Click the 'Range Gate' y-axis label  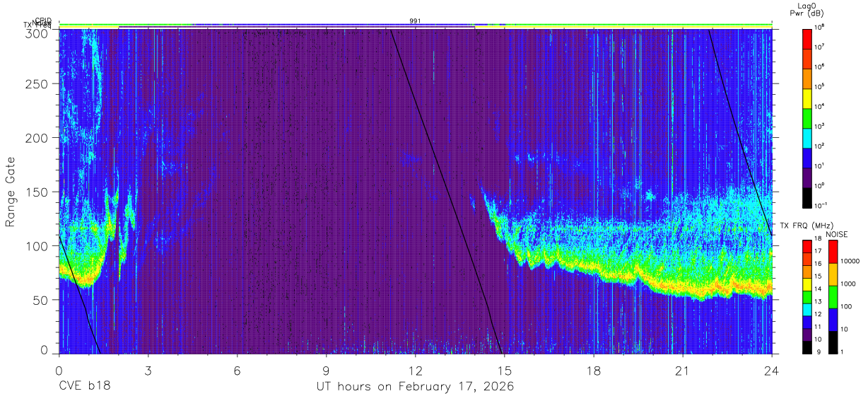[x=11, y=192]
